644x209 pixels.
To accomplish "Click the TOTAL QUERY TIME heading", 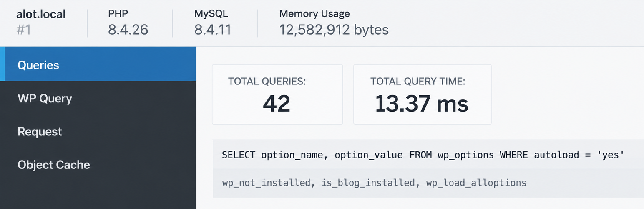I will [x=418, y=81].
